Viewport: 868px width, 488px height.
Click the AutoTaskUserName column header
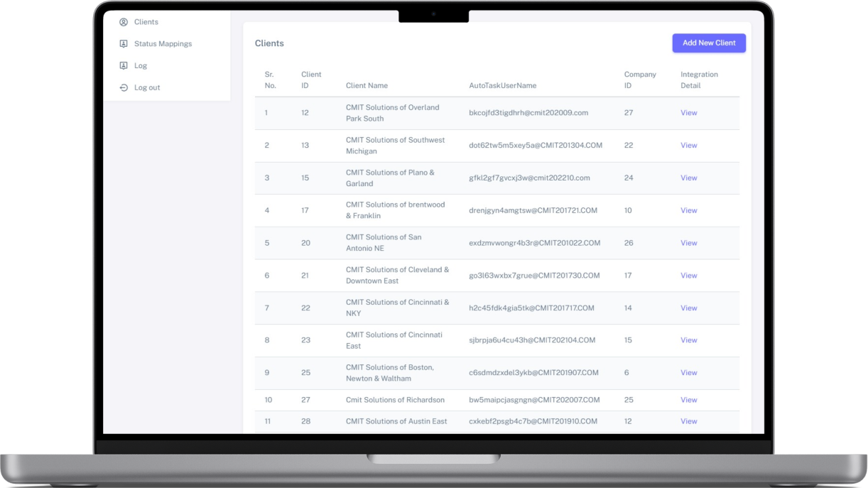(503, 85)
